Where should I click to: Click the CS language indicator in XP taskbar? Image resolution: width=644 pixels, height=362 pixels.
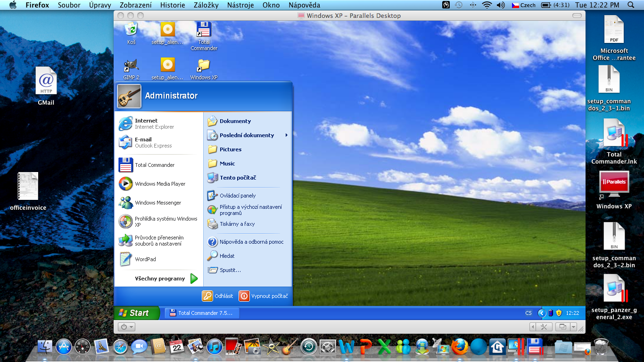(528, 313)
